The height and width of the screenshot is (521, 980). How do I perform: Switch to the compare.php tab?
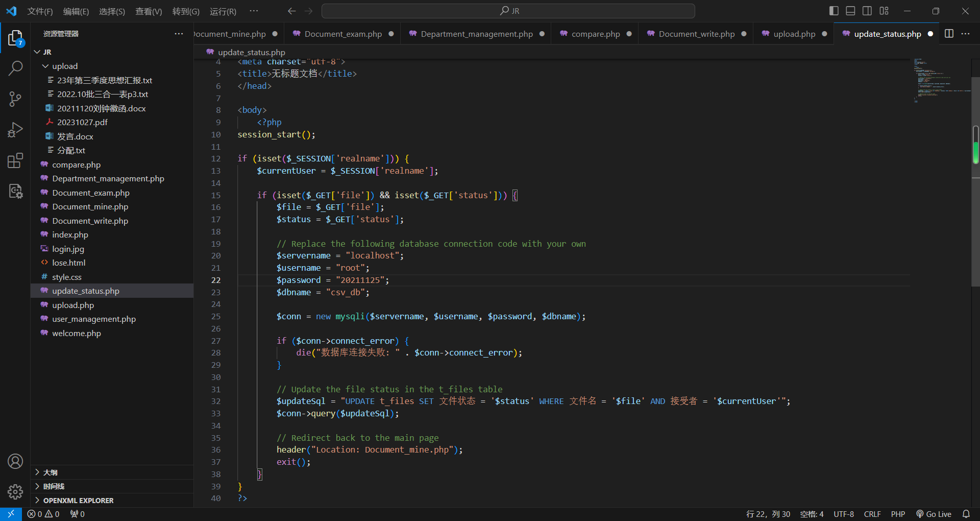595,34
